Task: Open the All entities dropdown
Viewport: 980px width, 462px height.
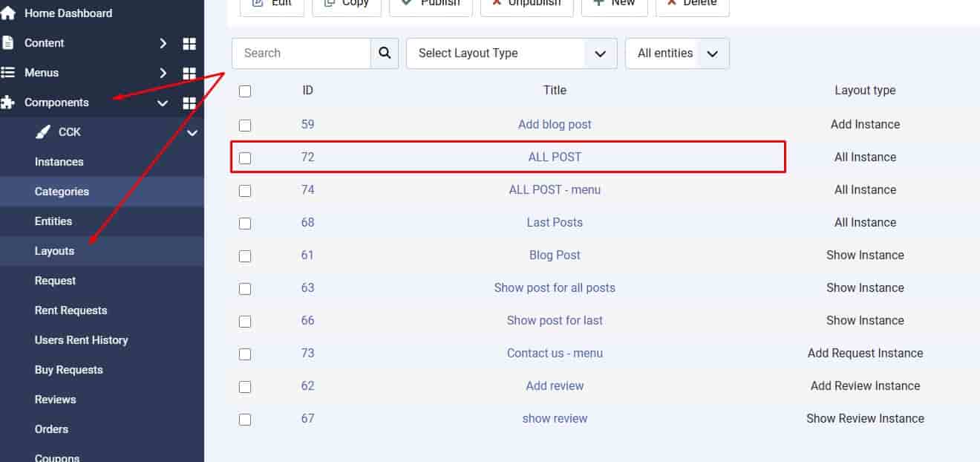Action: pyautogui.click(x=677, y=53)
